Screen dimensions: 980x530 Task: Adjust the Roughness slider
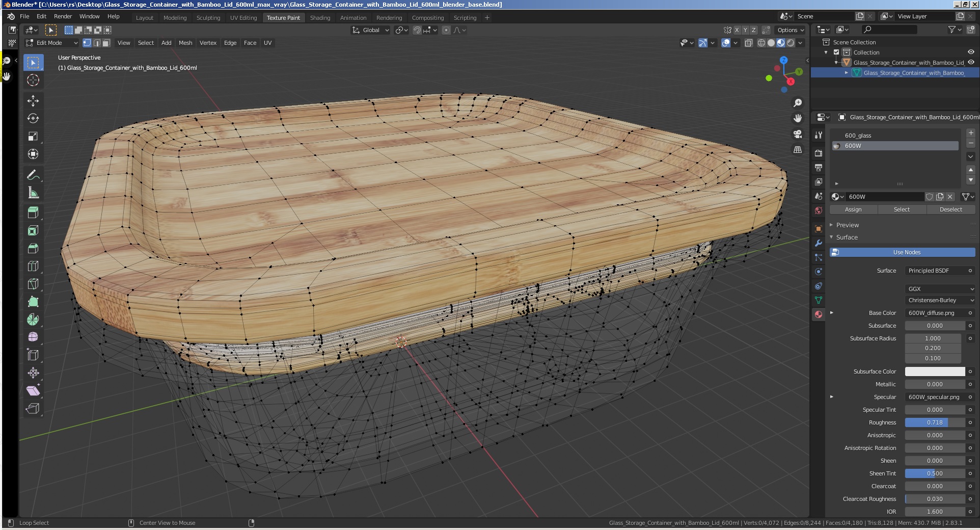935,422
